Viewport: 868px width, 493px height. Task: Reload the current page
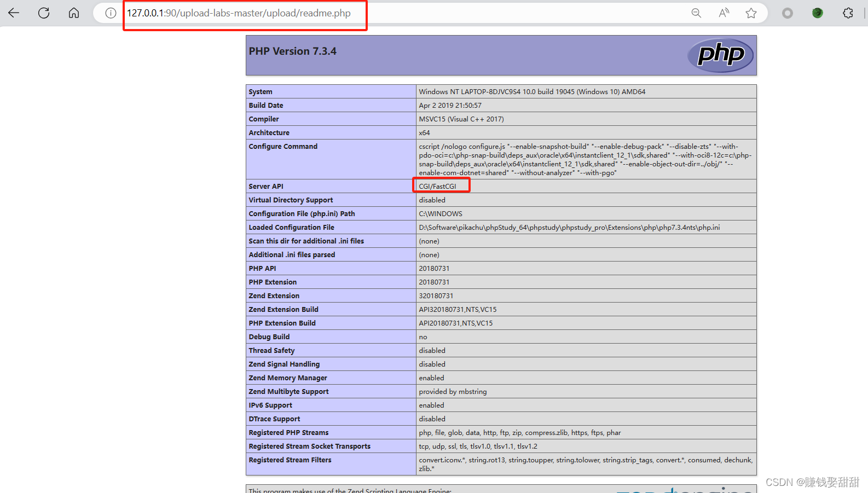(44, 13)
